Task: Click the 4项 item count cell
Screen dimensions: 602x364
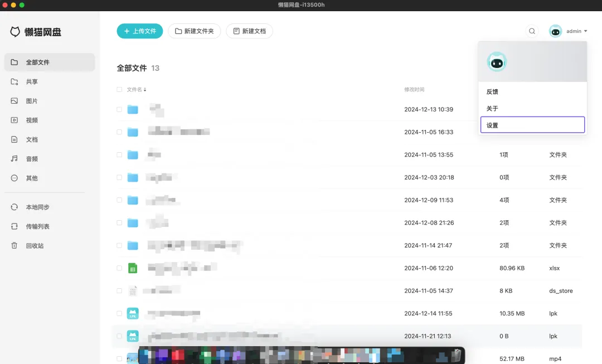Action: pos(504,200)
